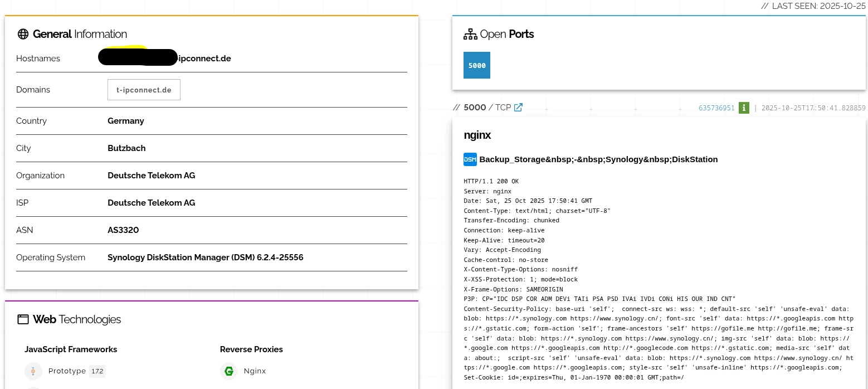Screen dimensions: 868x389
Task: Click the Vary: Accept-Encoding line
Action: [x=502, y=250]
